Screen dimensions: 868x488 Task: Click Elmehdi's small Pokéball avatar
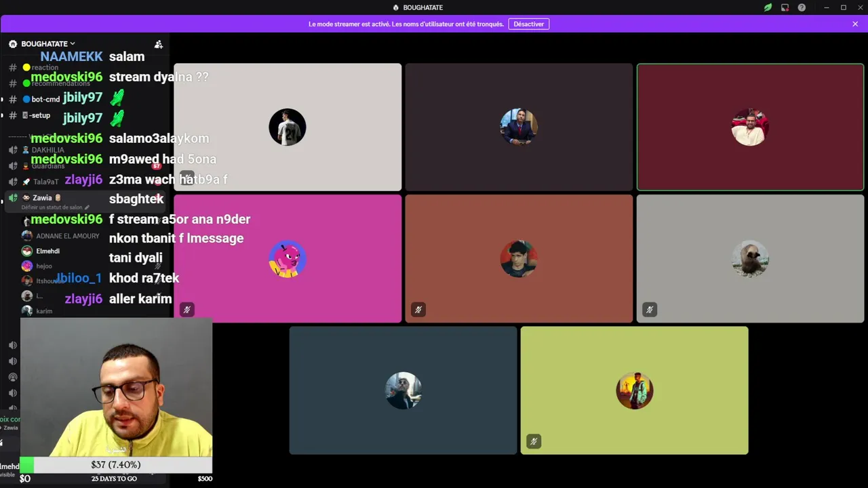pos(26,251)
